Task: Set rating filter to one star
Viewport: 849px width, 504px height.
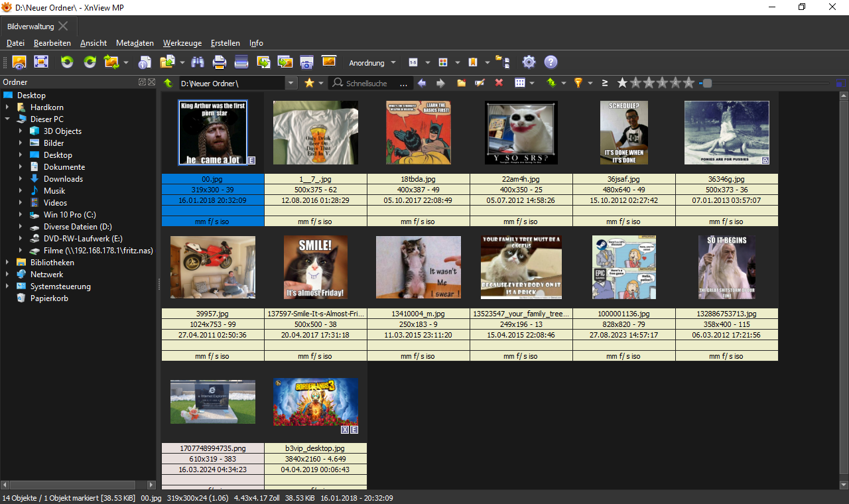Action: [635, 83]
